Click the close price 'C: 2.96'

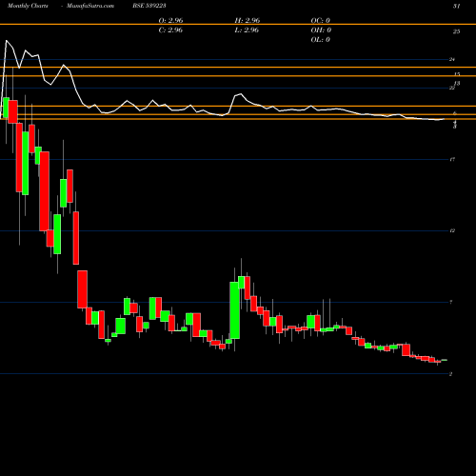(x=170, y=30)
